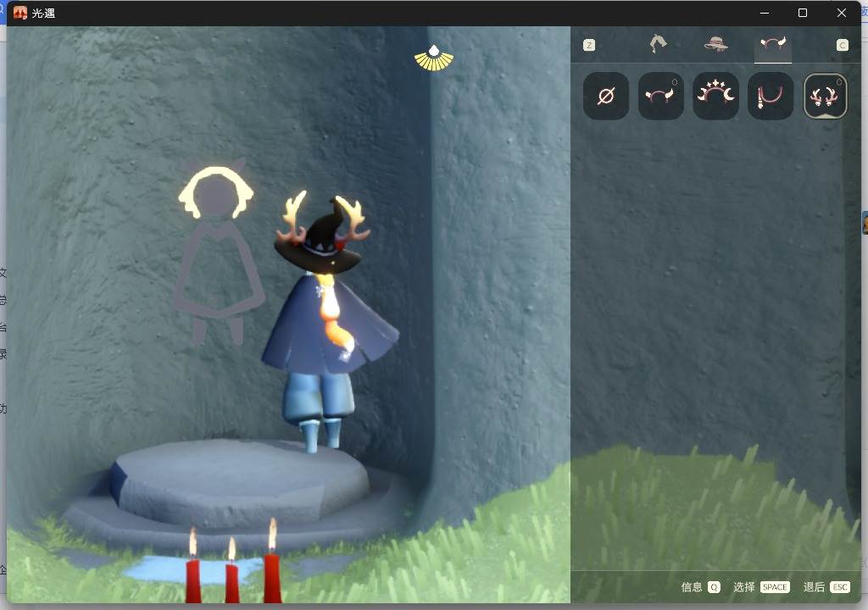Click the C next-category key icon
The width and height of the screenshot is (868, 610).
[842, 46]
